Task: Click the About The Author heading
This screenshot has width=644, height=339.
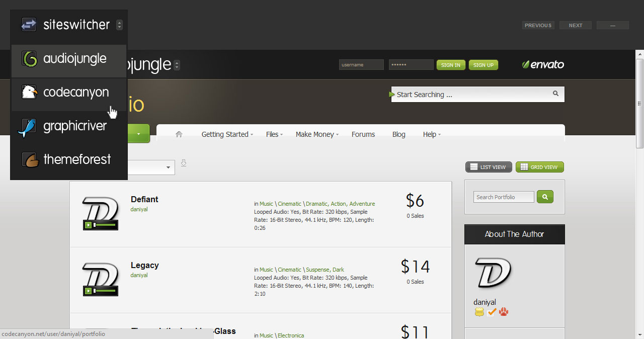Action: pos(514,234)
